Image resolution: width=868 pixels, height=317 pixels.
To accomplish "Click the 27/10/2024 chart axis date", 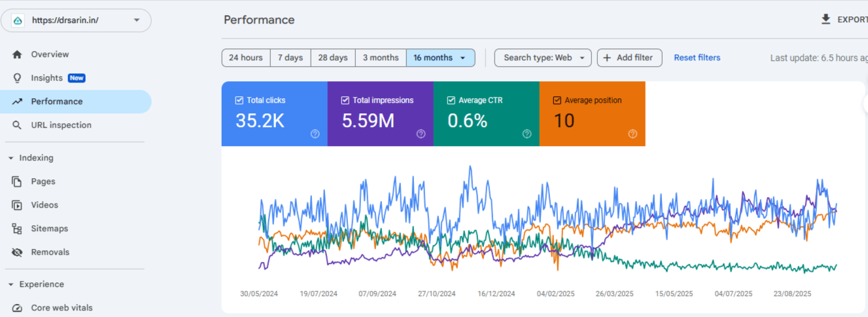I will 437,293.
